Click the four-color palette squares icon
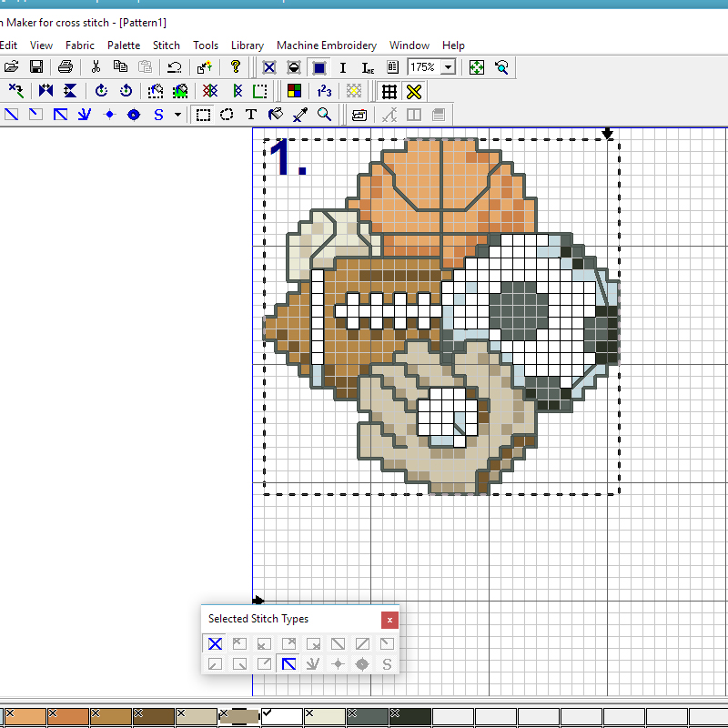 point(294,91)
